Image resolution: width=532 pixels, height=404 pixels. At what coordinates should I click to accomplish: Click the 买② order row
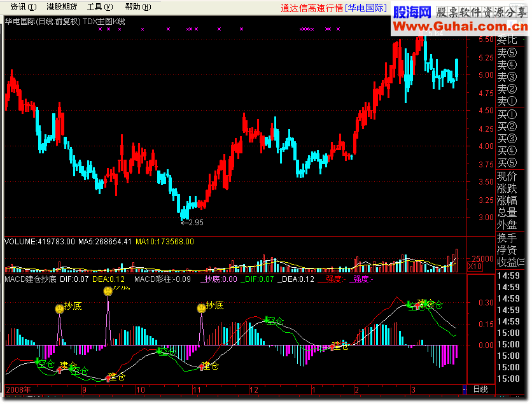click(507, 127)
